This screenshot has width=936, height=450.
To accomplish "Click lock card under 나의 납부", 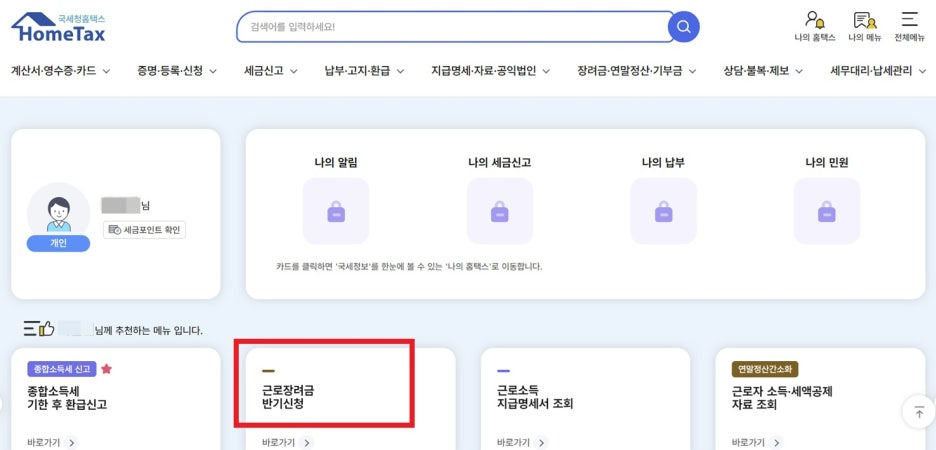I will point(663,211).
